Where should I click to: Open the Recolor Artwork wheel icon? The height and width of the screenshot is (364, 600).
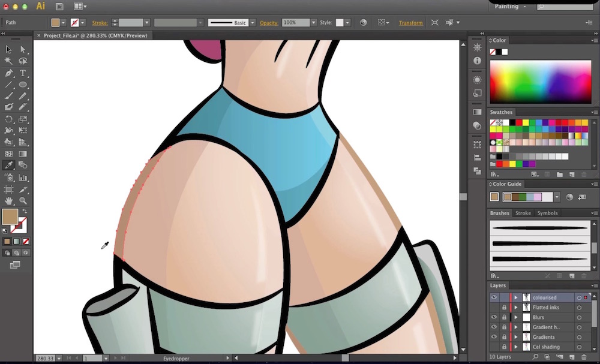[x=363, y=23]
